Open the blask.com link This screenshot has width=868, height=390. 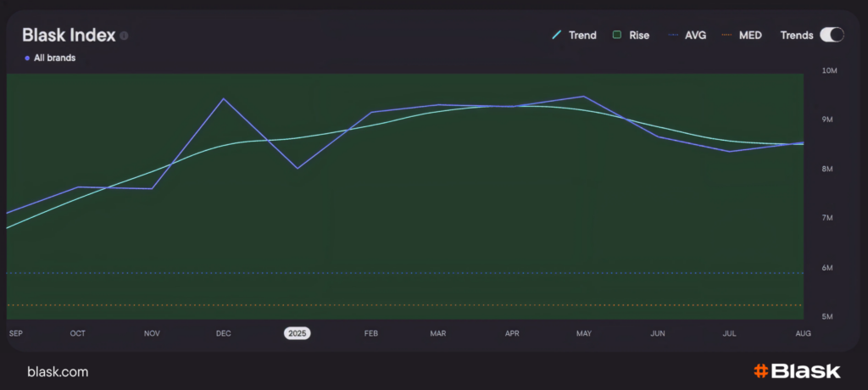click(x=58, y=371)
